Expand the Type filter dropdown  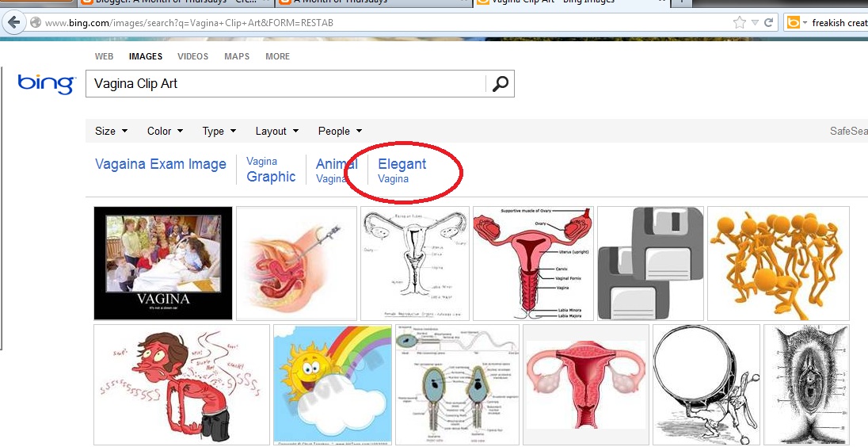219,132
